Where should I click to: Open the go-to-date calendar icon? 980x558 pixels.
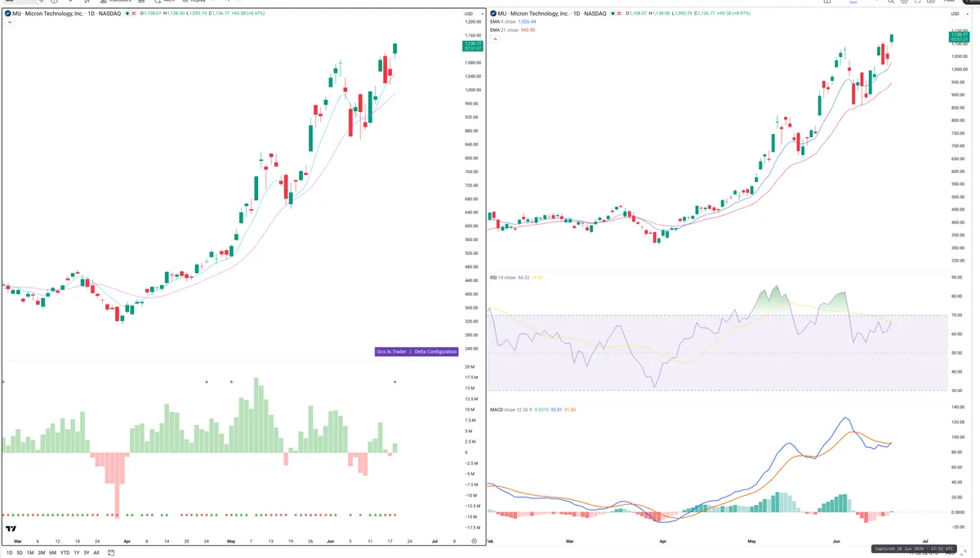[111, 553]
